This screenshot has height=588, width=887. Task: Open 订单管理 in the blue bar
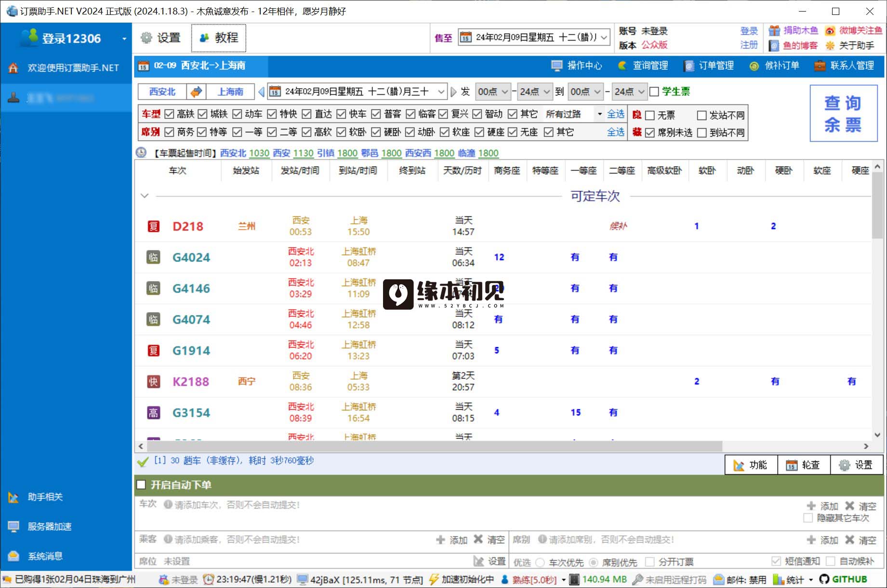[710, 65]
